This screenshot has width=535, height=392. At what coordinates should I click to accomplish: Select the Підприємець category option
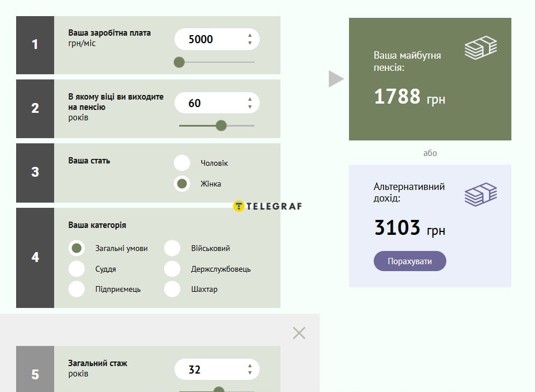(77, 289)
